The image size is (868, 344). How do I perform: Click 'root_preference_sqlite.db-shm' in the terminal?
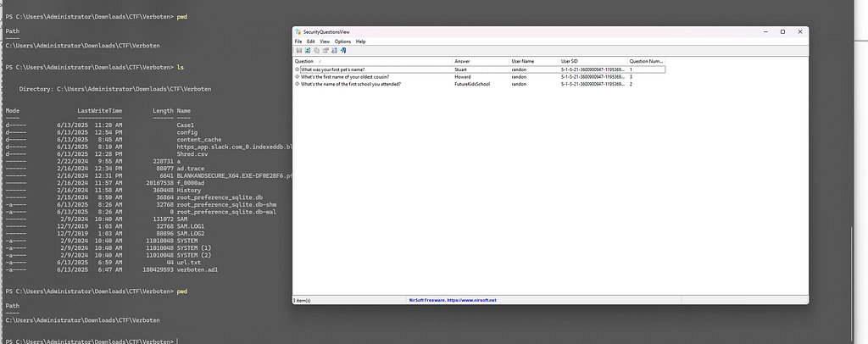click(x=226, y=204)
